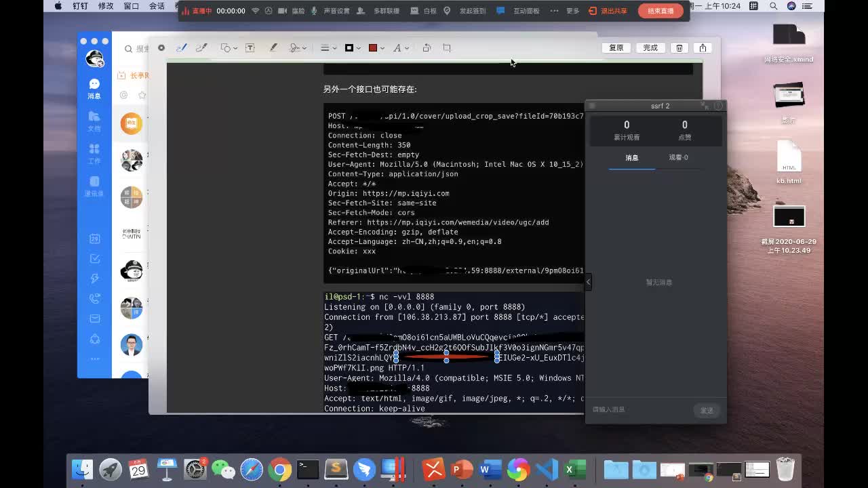Open 工作 workbench in DingTalk sidebar
Screen dimensions: 868x488
pyautogui.click(x=94, y=153)
